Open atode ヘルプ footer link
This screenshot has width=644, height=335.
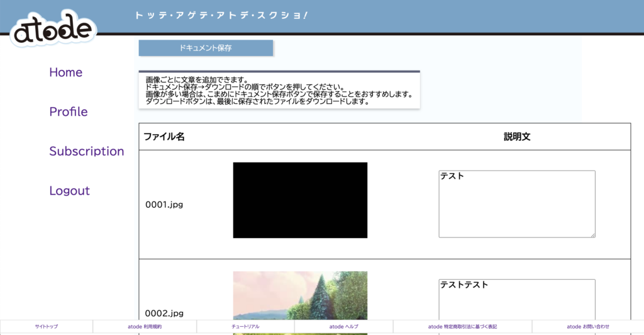click(x=344, y=327)
